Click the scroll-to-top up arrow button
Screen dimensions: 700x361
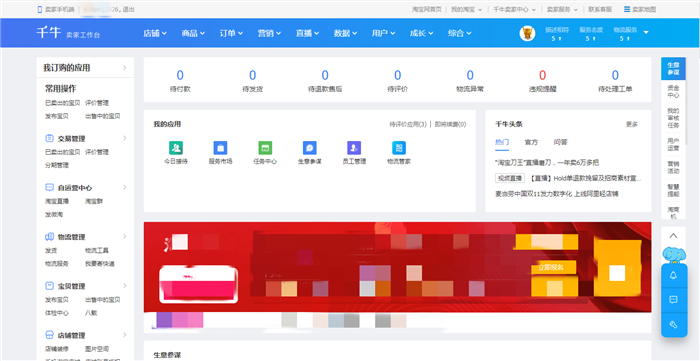coord(674,236)
